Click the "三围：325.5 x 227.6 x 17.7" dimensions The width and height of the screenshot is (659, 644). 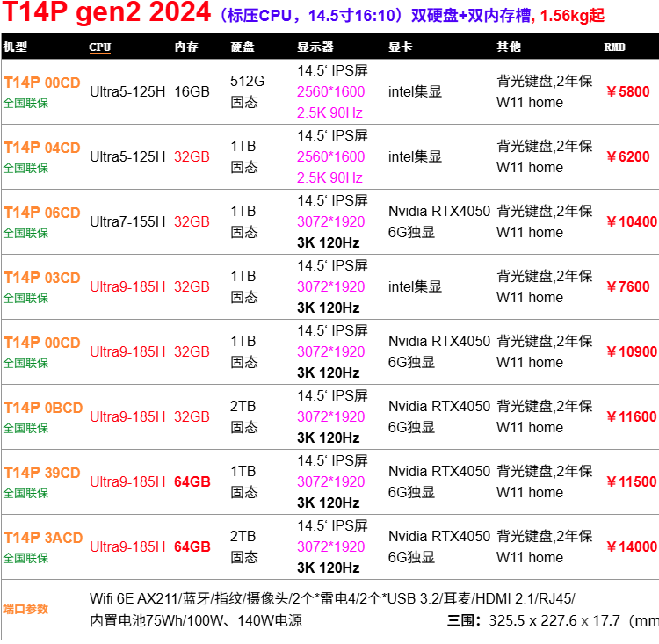coord(533,620)
